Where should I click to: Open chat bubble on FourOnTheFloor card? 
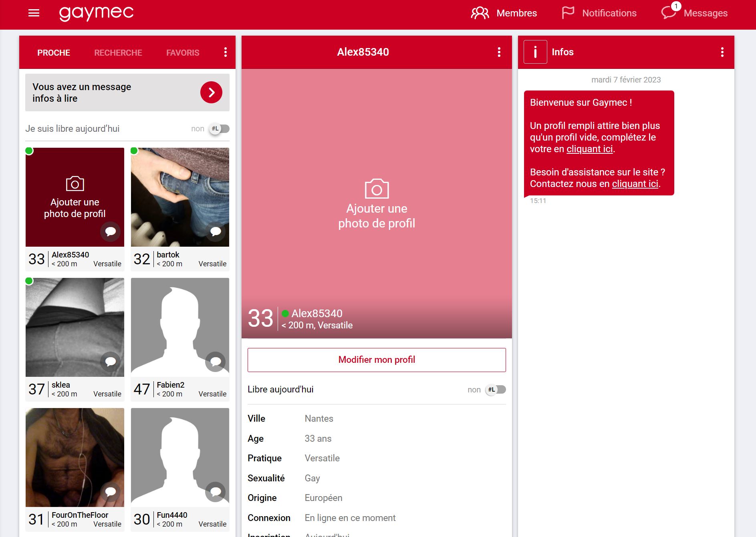(x=111, y=492)
